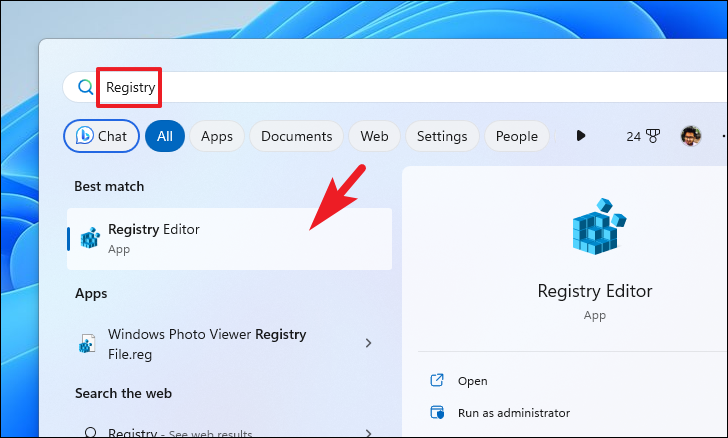The width and height of the screenshot is (728, 438).
Task: Click Open in the details pane
Action: [473, 381]
